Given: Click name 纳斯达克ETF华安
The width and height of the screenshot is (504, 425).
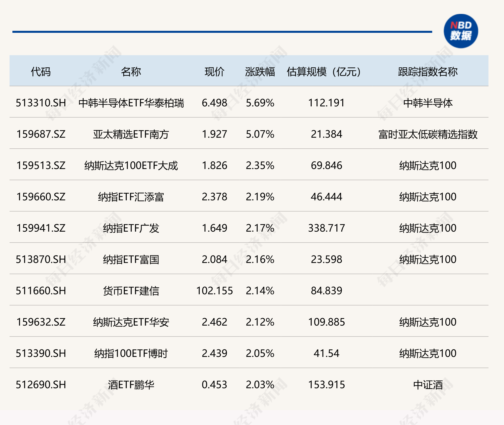Looking at the screenshot, I should tap(131, 322).
